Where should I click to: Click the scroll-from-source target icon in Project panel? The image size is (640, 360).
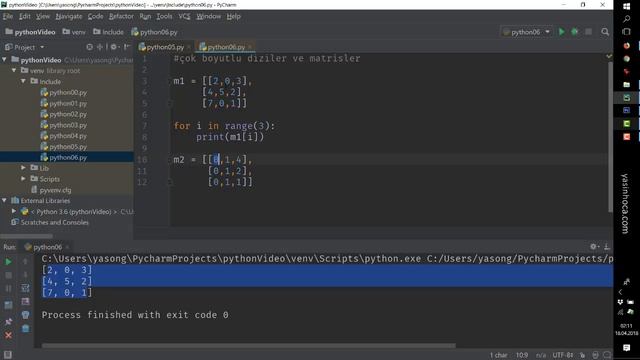point(89,47)
